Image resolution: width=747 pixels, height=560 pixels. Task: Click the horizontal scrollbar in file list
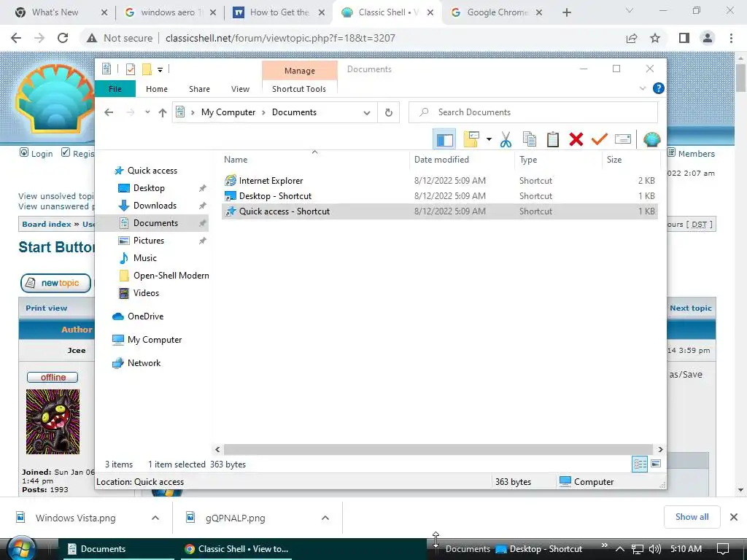[x=438, y=449]
